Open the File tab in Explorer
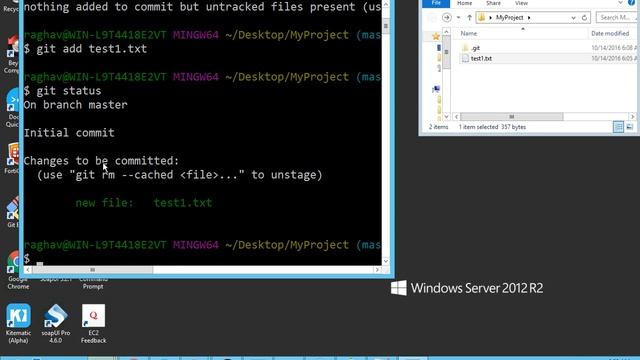The height and width of the screenshot is (360, 640). pyautogui.click(x=436, y=3)
